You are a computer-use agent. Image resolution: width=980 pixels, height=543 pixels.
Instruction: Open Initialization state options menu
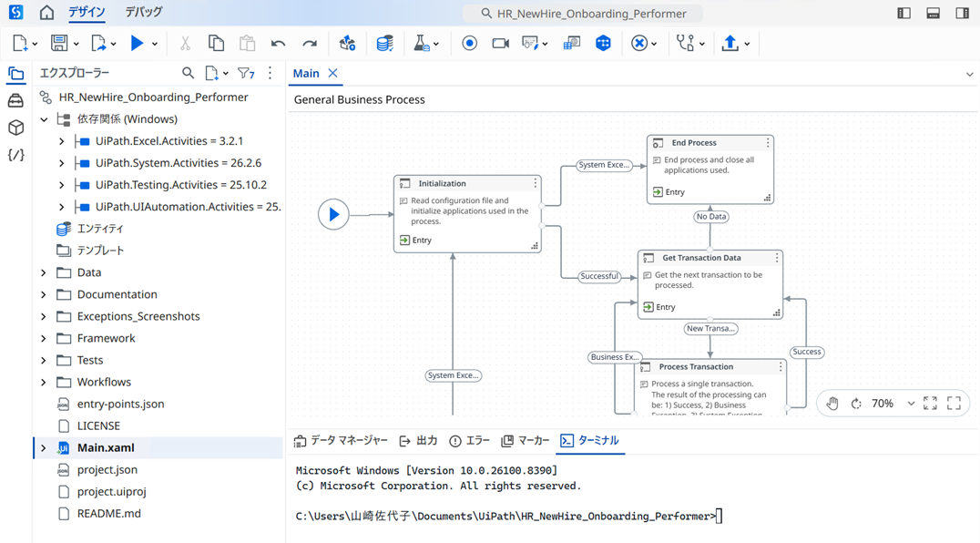[535, 183]
